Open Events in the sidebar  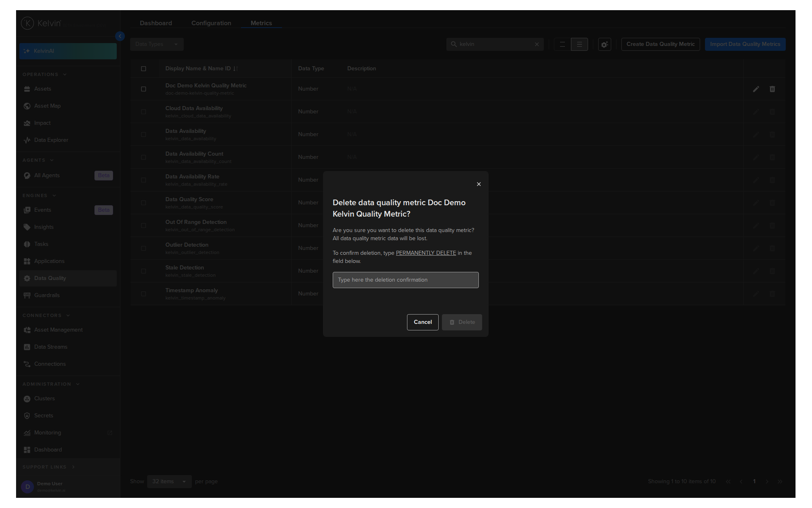tap(68, 210)
